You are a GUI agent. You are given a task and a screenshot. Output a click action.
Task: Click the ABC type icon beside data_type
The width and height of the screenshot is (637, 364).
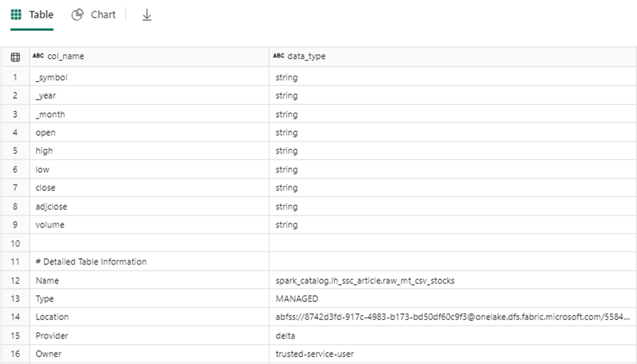279,57
